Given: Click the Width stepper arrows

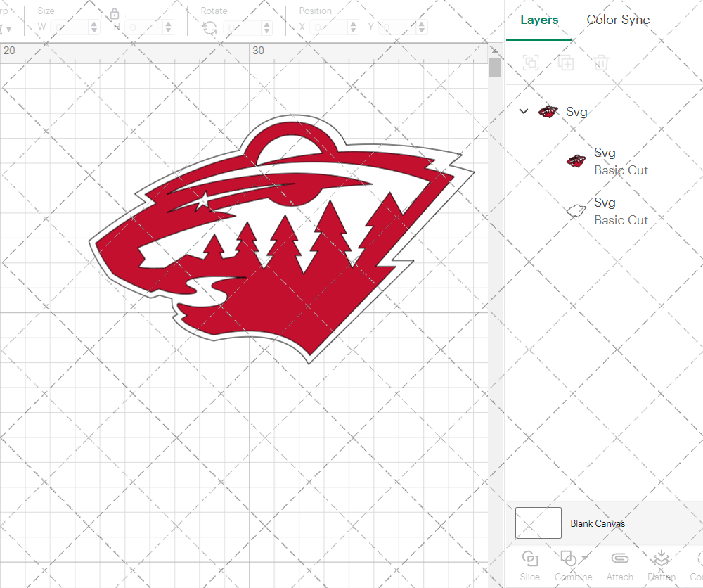Looking at the screenshot, I should [93, 27].
